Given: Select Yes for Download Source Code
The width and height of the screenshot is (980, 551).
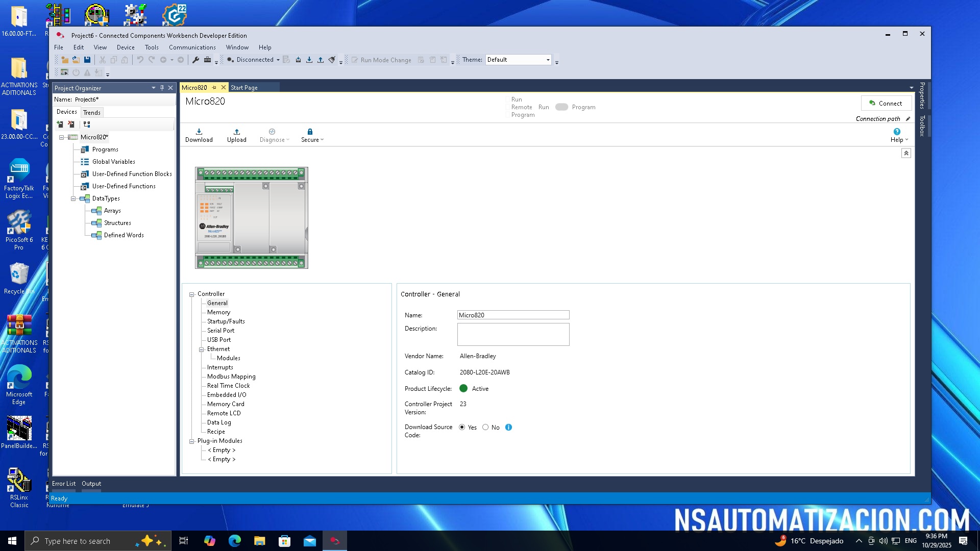Looking at the screenshot, I should (462, 428).
